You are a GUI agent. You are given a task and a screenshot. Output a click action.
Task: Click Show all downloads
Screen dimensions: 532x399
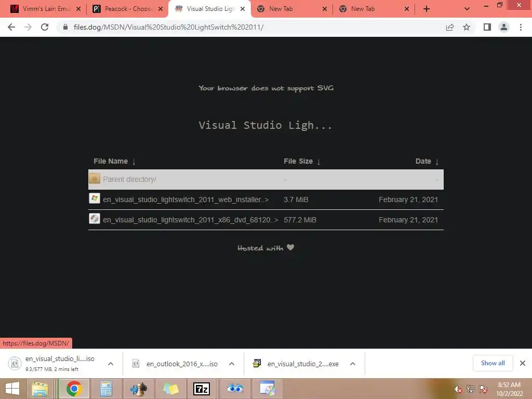[x=493, y=363]
